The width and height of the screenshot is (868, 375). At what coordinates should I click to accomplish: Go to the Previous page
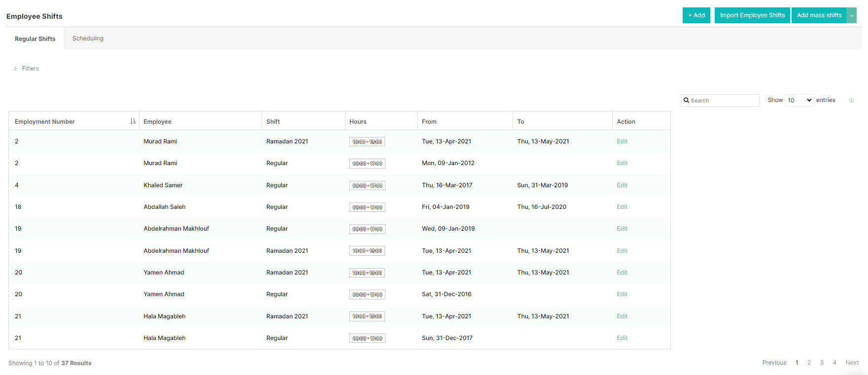tap(774, 363)
